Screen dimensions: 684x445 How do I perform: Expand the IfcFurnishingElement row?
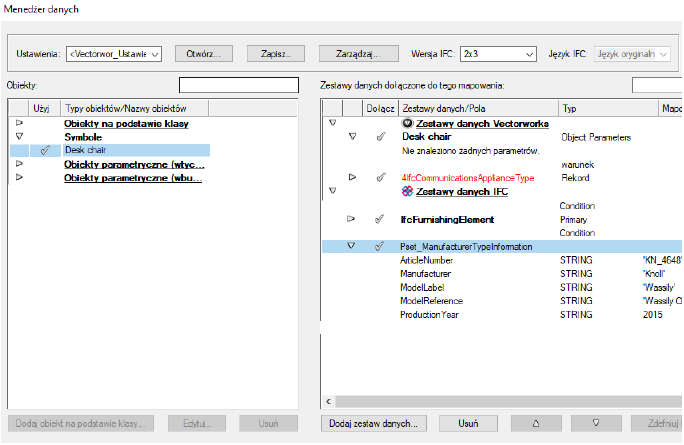click(x=351, y=218)
